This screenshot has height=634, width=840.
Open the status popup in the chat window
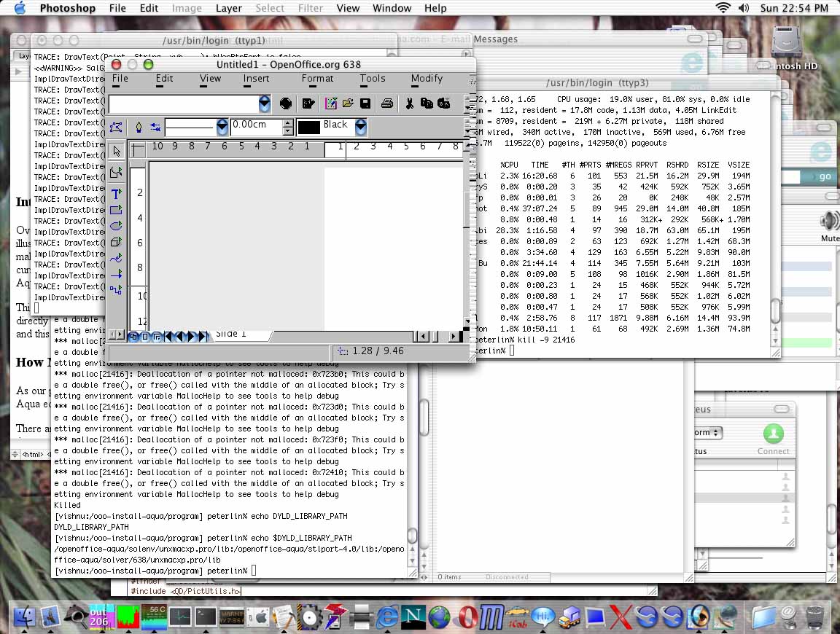(x=708, y=433)
